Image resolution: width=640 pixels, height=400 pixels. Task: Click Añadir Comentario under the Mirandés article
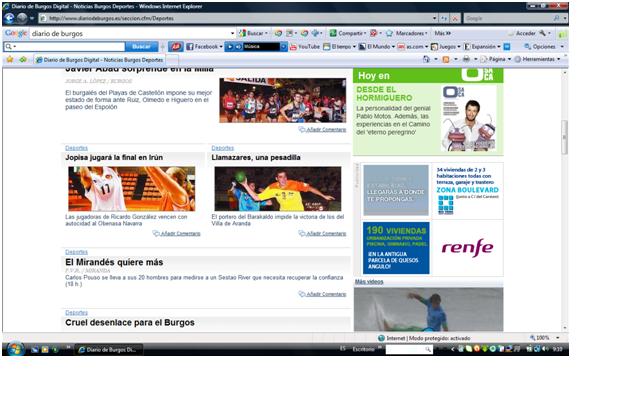pos(322,294)
